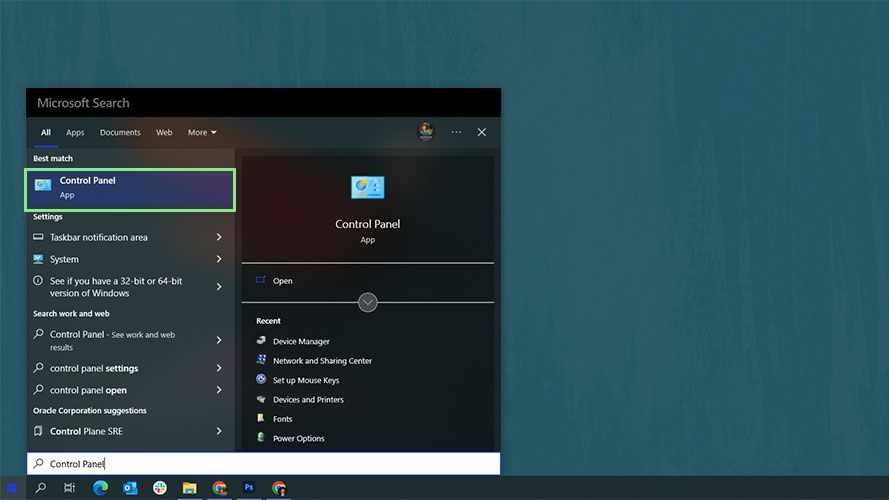This screenshot has height=500, width=889.
Task: Open the More filter dropdown
Action: 202,132
